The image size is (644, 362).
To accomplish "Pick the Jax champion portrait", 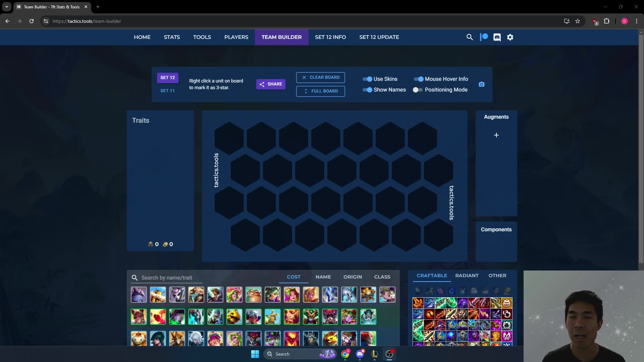I will coord(196,295).
